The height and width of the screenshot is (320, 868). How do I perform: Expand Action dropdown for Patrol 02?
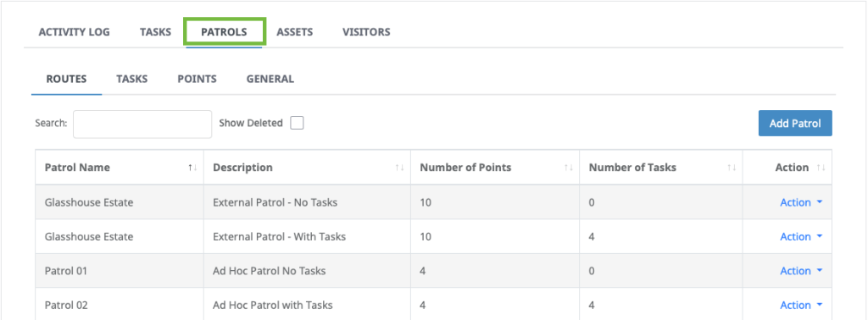point(801,305)
